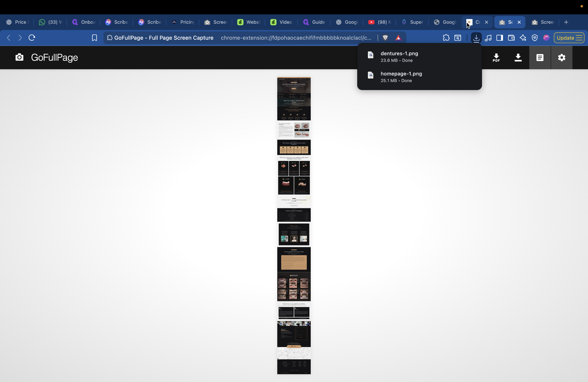
Task: Open Leo AI sparkle icon in the toolbar
Action: click(x=523, y=38)
